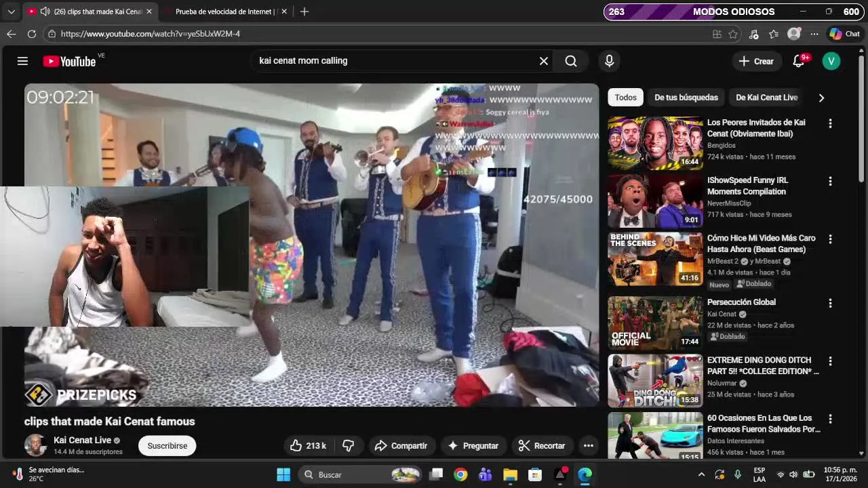The height and width of the screenshot is (488, 868).
Task: Open Windows Start menu
Action: (283, 474)
